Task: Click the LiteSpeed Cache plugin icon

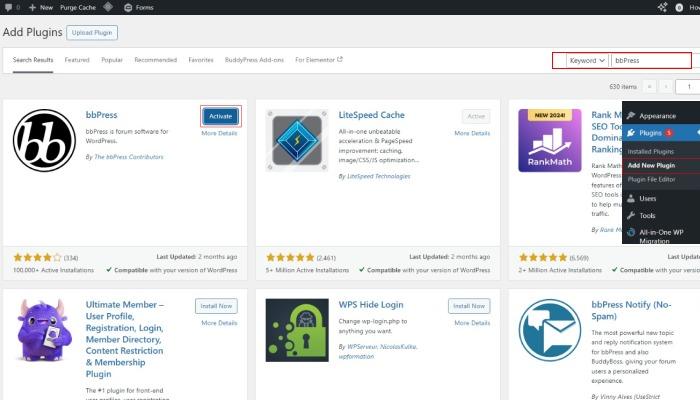Action: point(297,140)
